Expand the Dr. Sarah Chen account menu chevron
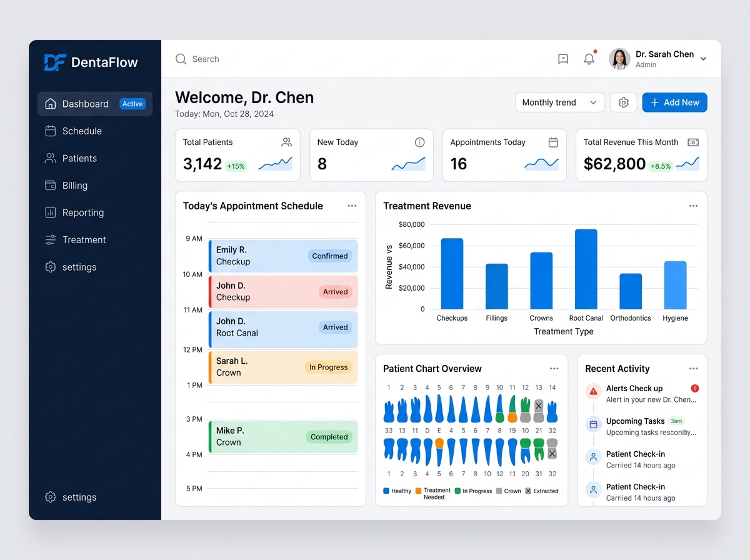Screen dimensions: 750x560 703,59
